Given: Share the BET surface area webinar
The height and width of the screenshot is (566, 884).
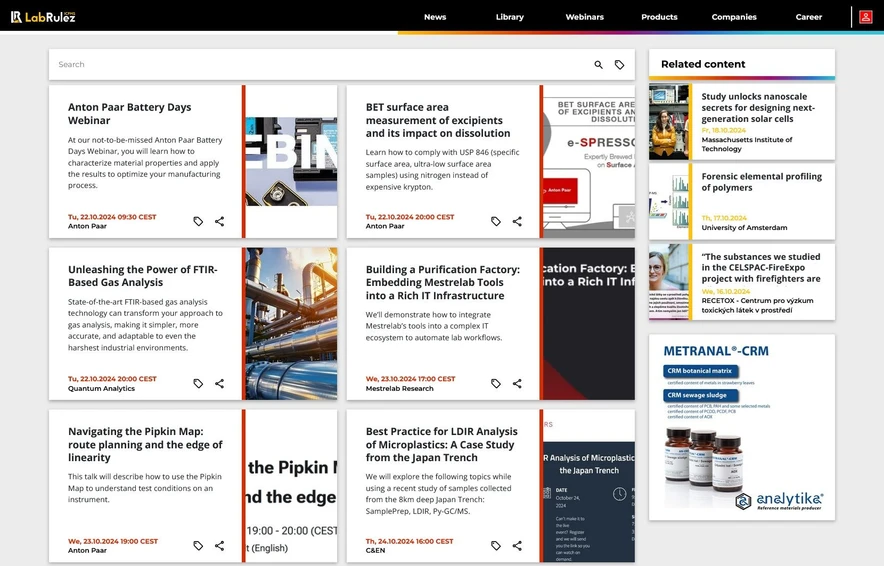Looking at the screenshot, I should pyautogui.click(x=517, y=222).
